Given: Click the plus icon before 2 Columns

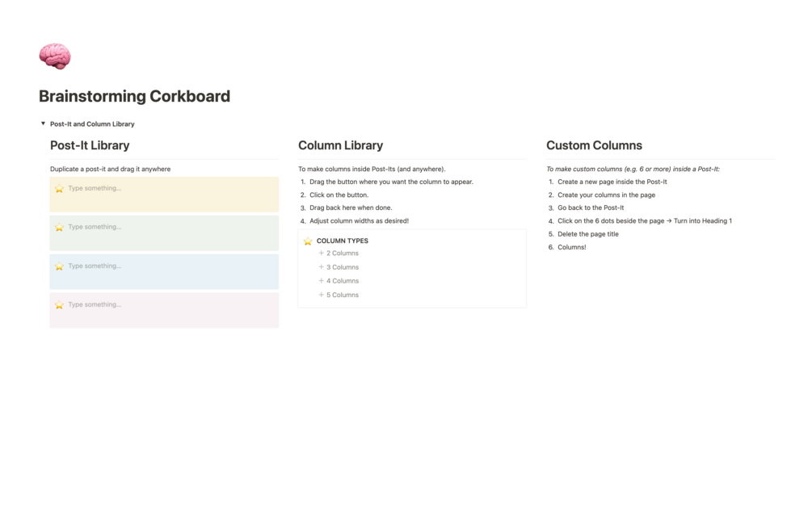Looking at the screenshot, I should [321, 254].
